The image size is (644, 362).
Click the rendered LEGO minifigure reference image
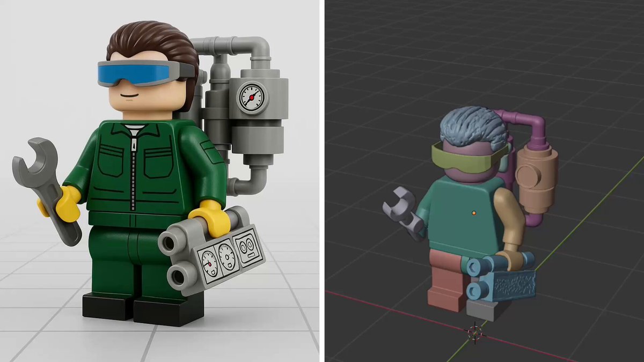[x=159, y=181]
